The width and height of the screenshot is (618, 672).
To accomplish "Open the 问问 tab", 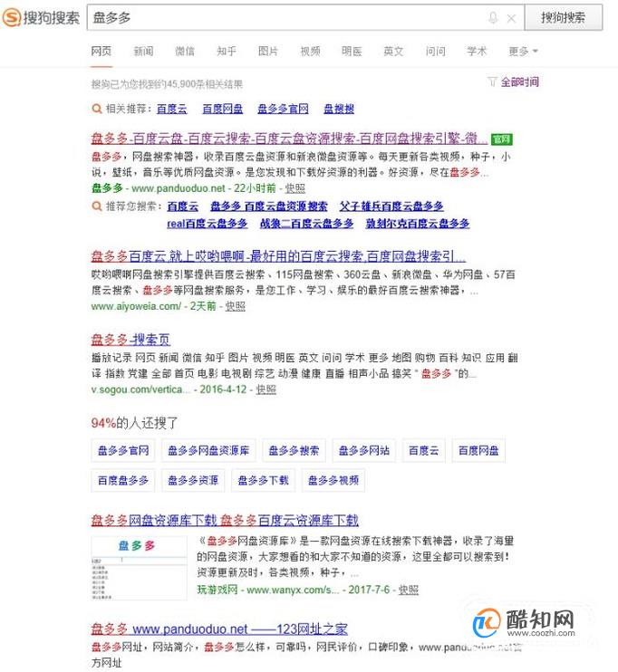I will [435, 52].
